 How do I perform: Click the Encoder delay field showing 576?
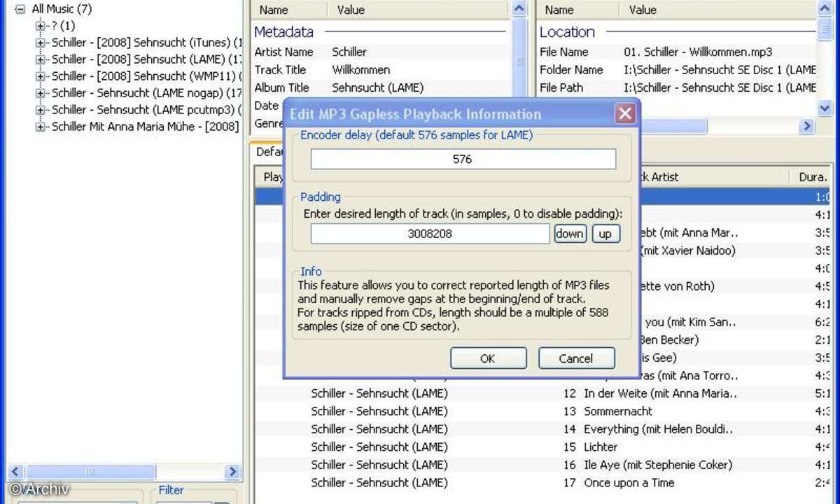click(x=463, y=159)
